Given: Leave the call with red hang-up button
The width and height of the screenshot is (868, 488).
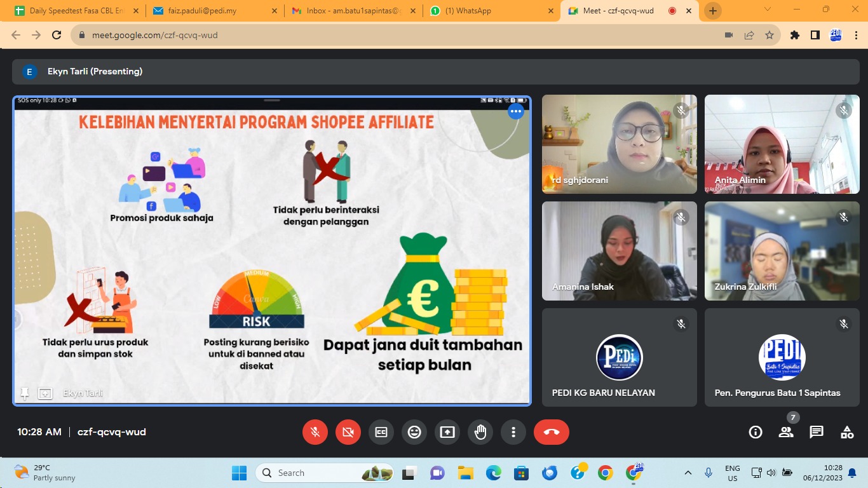Looking at the screenshot, I should pyautogui.click(x=551, y=432).
